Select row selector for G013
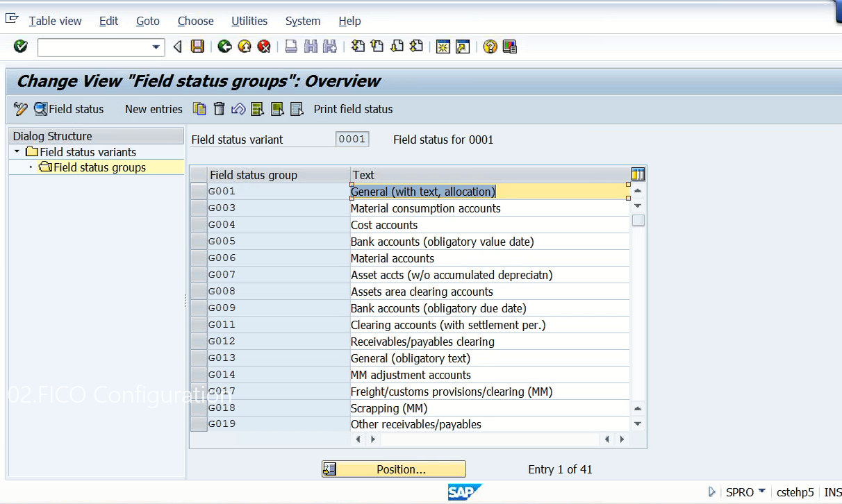 [x=199, y=358]
